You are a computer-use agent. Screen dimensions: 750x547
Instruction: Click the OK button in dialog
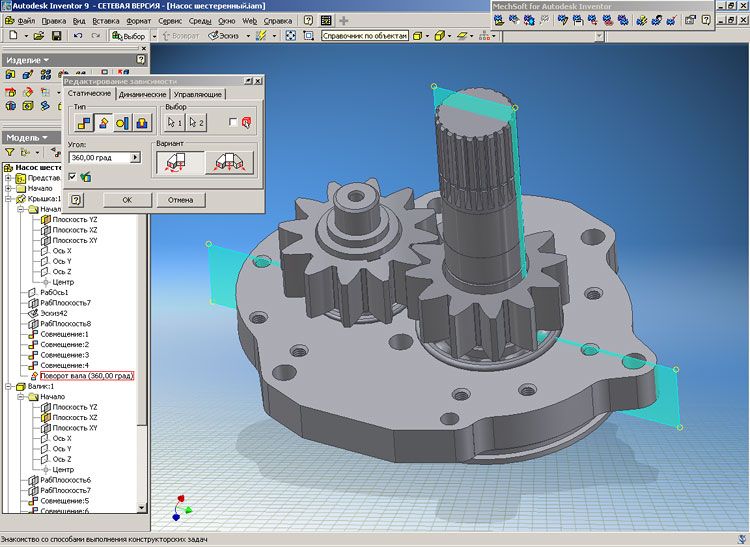127,200
